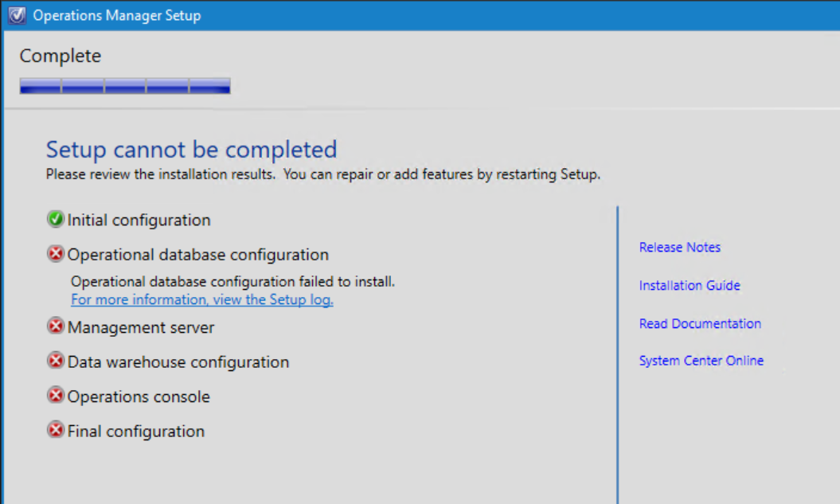This screenshot has width=840, height=504.
Task: Open the Release Notes link
Action: click(679, 247)
